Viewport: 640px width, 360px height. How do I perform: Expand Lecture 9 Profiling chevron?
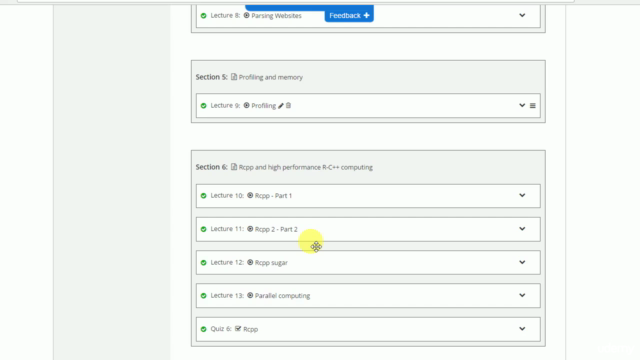[522, 105]
